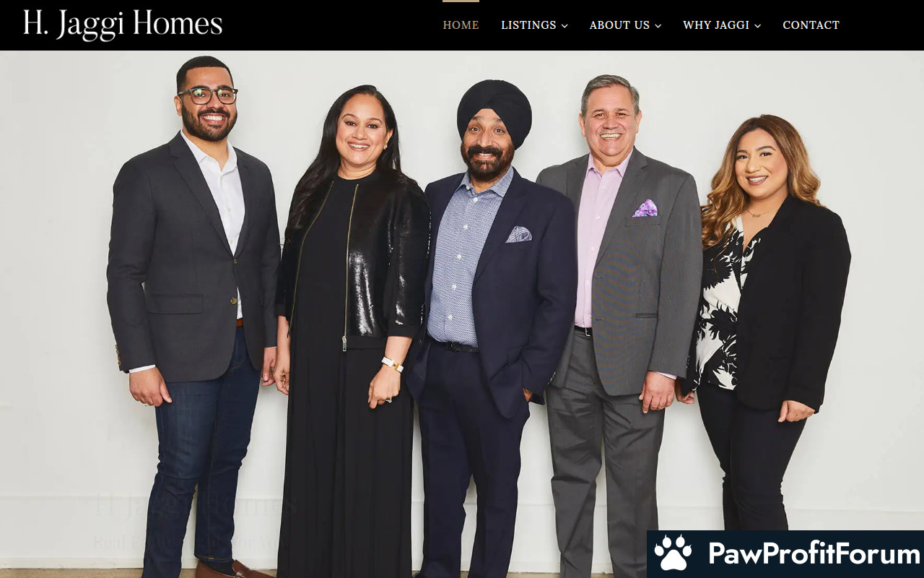The image size is (924, 578).
Task: Click the eyeglasses on the leftmost man
Action: 208,95
